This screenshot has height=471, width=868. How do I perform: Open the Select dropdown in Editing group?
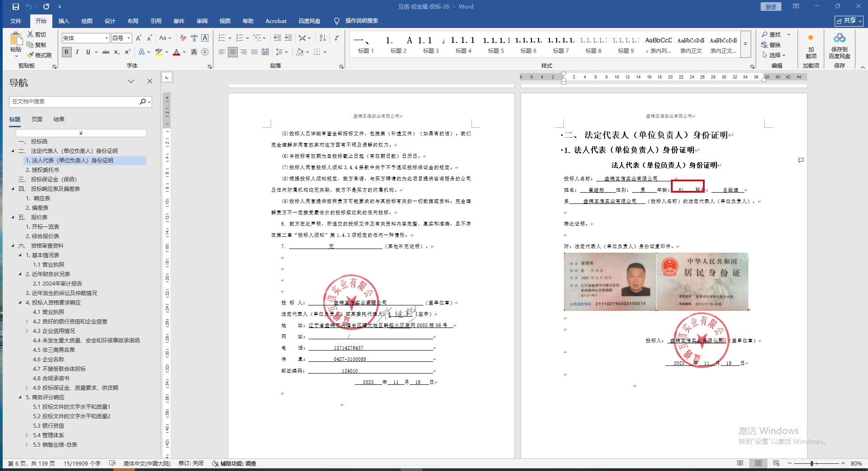click(x=774, y=55)
